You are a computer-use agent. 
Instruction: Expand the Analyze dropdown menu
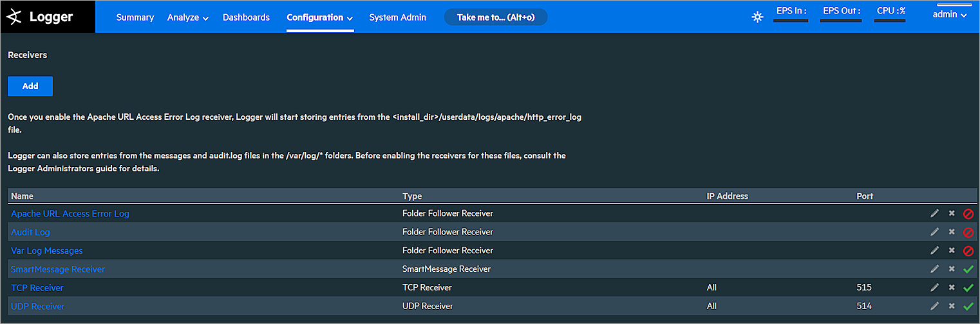click(x=187, y=18)
